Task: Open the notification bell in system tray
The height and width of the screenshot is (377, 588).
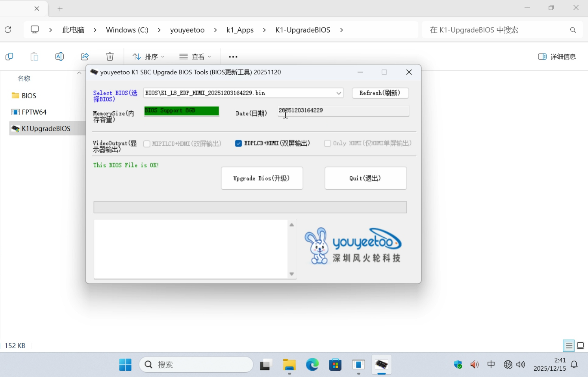Action: coord(574,365)
